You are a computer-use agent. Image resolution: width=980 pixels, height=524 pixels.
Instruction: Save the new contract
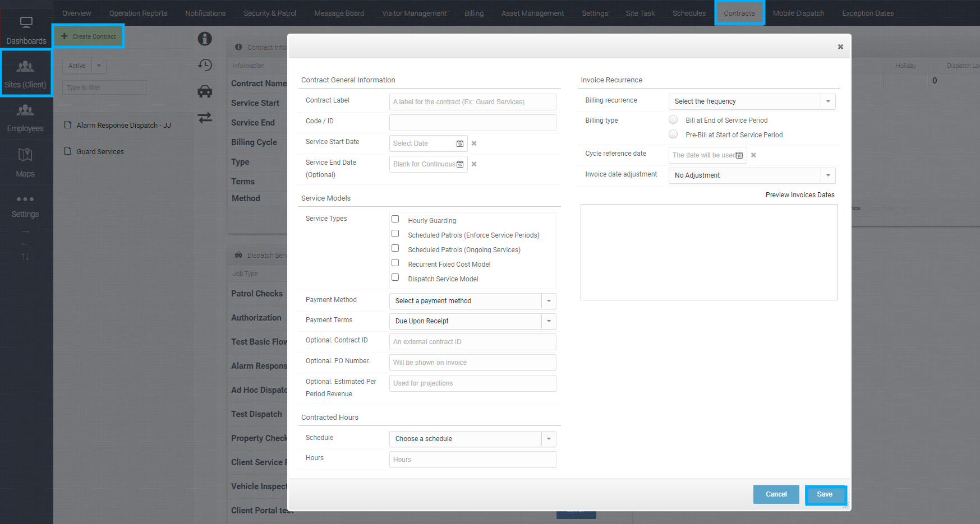[x=825, y=494]
